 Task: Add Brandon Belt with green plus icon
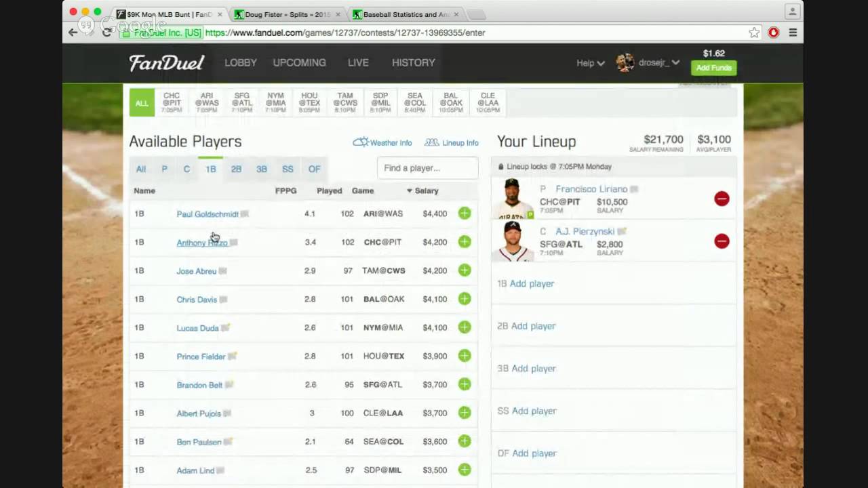point(465,384)
